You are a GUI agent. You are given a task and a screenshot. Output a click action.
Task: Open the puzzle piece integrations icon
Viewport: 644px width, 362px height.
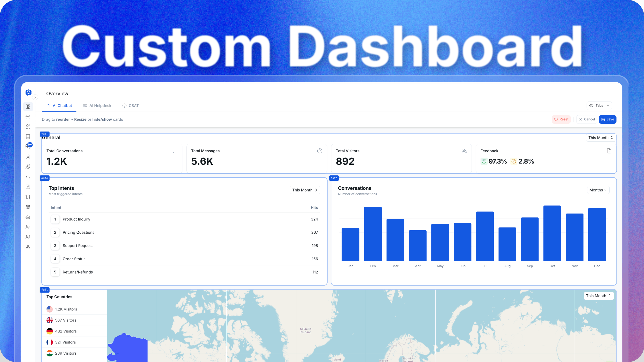pos(28,167)
